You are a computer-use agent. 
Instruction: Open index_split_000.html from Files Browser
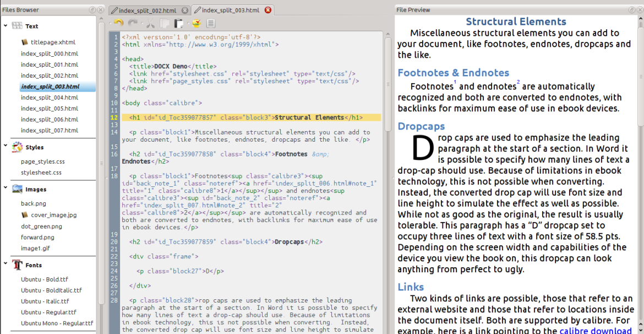[x=50, y=53]
